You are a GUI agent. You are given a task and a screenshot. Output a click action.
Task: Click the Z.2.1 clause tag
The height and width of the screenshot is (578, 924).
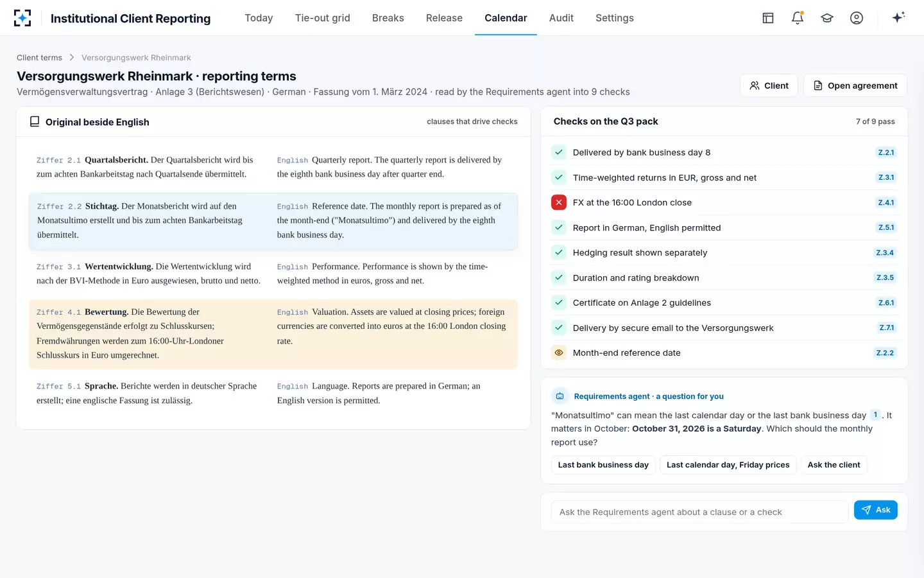coord(886,152)
